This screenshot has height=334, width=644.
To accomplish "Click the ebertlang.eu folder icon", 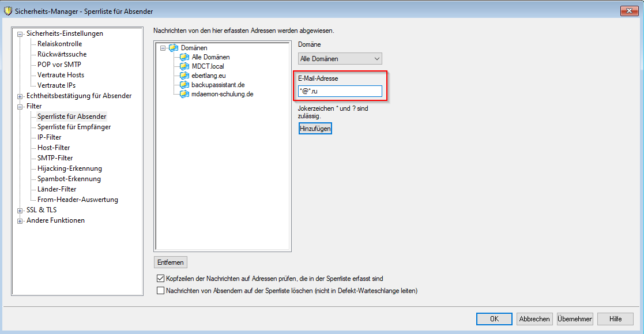I will point(184,76).
